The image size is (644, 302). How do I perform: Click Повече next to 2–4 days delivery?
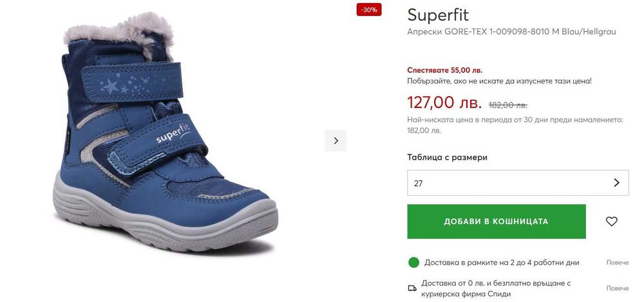click(617, 263)
